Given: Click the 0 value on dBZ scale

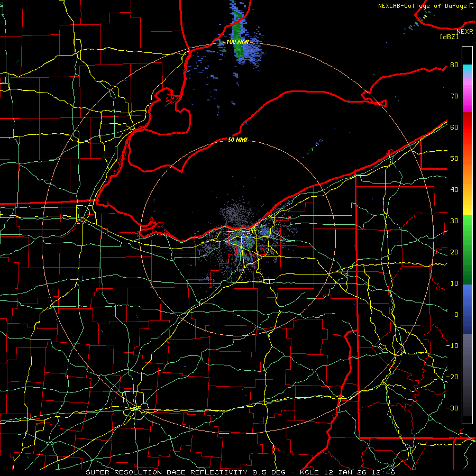Looking at the screenshot, I should click(x=456, y=315).
